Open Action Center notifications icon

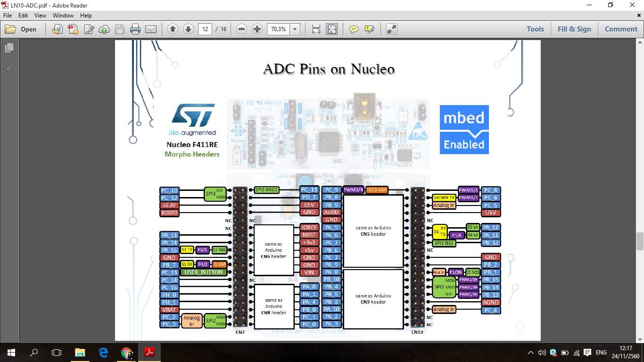point(587,353)
